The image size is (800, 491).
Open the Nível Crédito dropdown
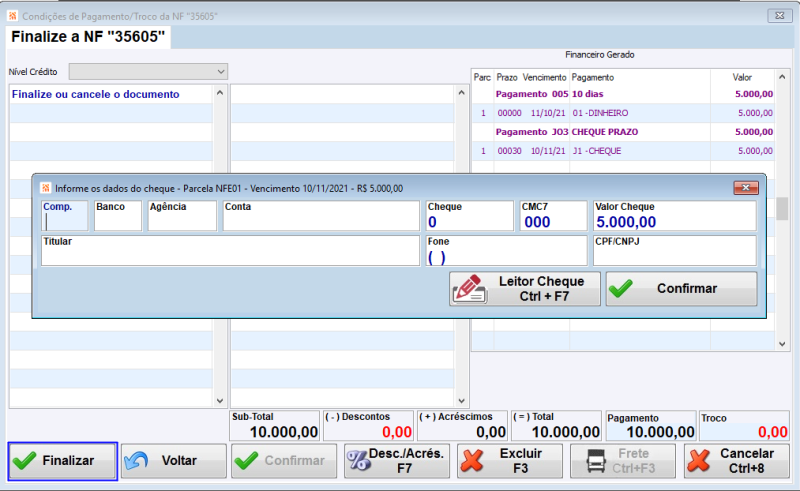pyautogui.click(x=148, y=72)
